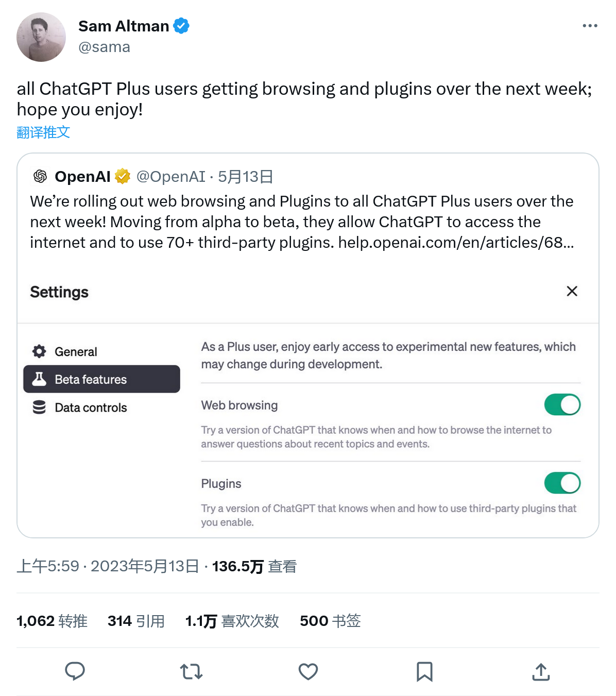Disable the Plugins toggle

(x=562, y=483)
